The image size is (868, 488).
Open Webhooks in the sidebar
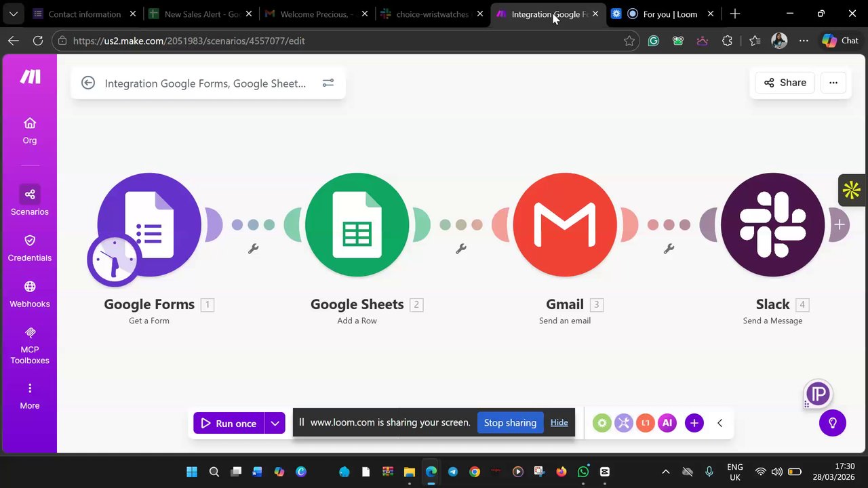[30, 294]
